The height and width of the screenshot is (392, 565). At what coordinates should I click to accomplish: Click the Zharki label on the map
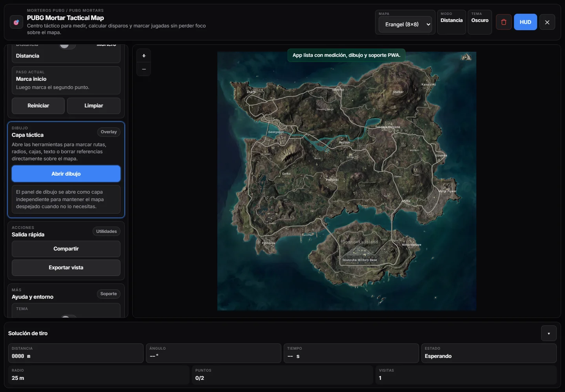pyautogui.click(x=252, y=92)
